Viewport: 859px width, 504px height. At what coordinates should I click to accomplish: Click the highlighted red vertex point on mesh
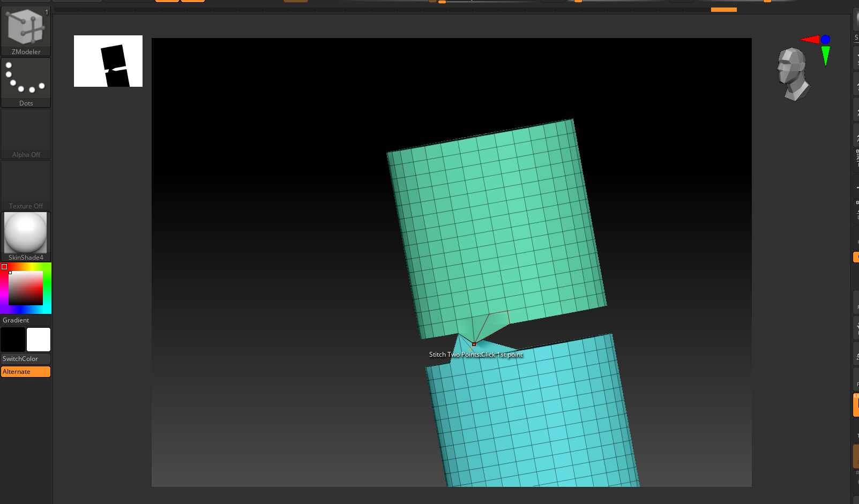[x=474, y=344]
